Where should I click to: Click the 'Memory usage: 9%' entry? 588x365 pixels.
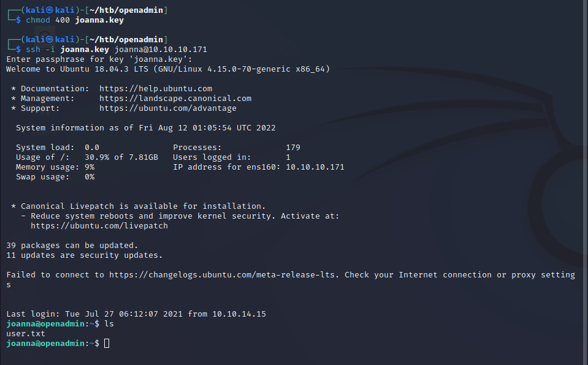(55, 167)
